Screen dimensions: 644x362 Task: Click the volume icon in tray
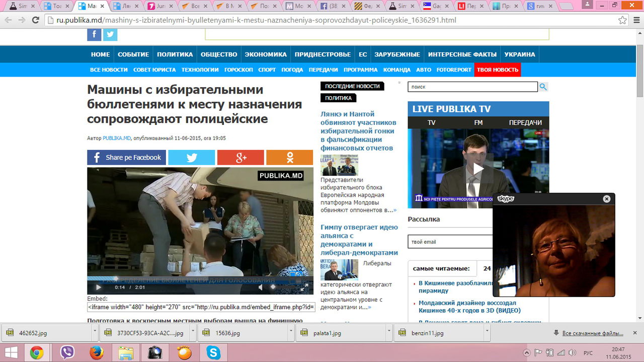(573, 352)
